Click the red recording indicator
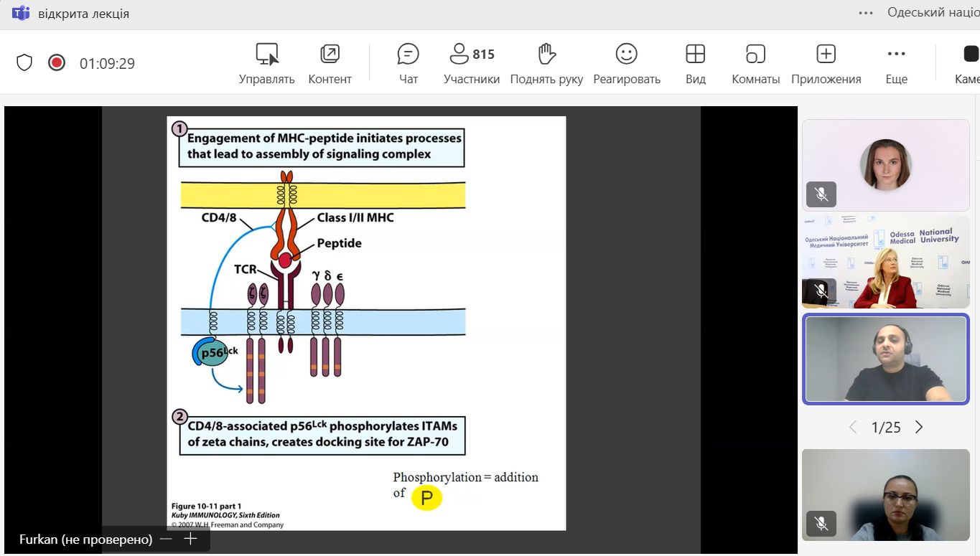The width and height of the screenshot is (980, 556). click(57, 63)
